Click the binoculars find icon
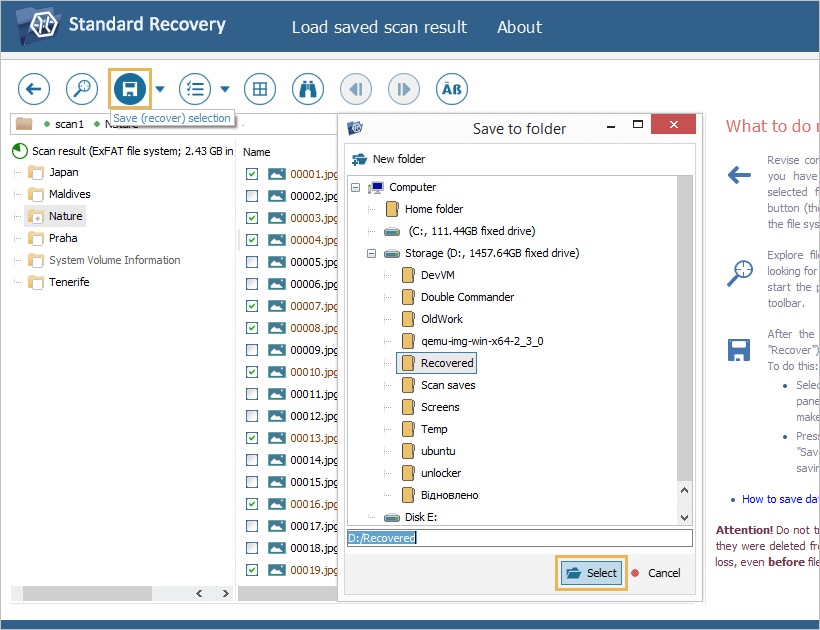 pos(308,89)
